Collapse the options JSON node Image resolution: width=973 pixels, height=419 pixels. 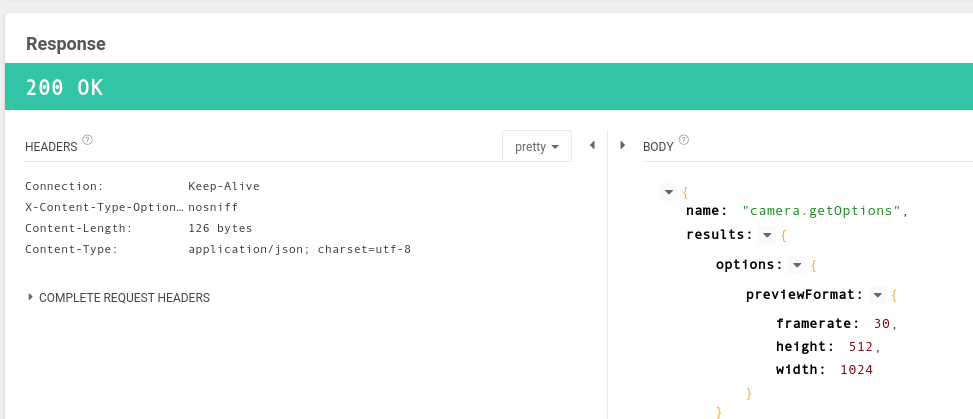click(797, 265)
